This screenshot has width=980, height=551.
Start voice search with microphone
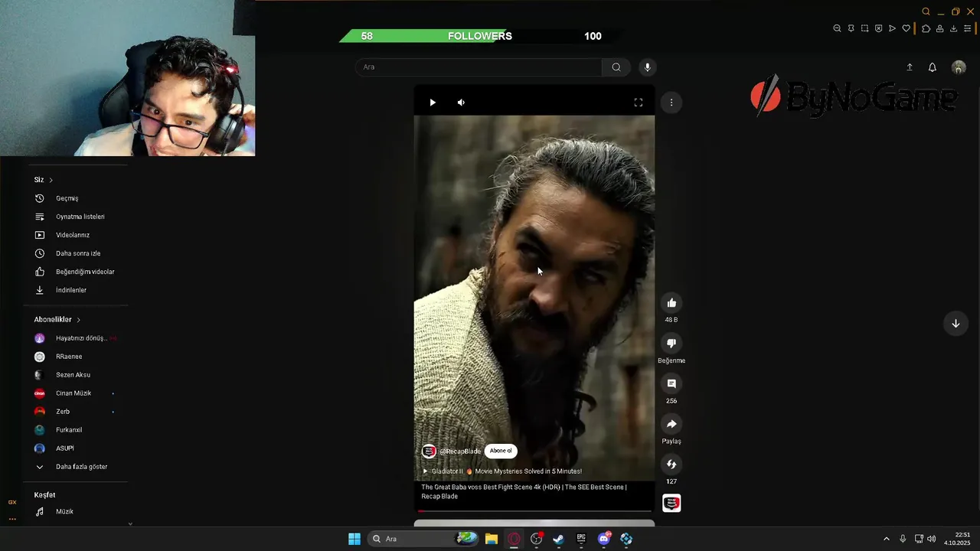(648, 67)
